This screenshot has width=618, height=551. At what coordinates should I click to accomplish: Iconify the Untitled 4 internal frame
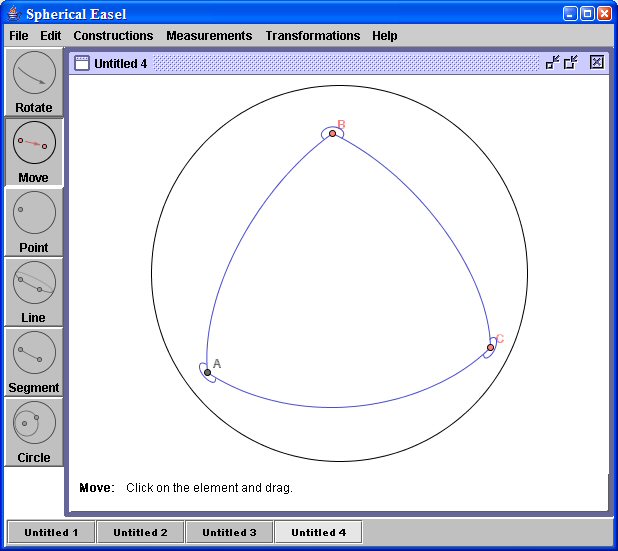552,62
